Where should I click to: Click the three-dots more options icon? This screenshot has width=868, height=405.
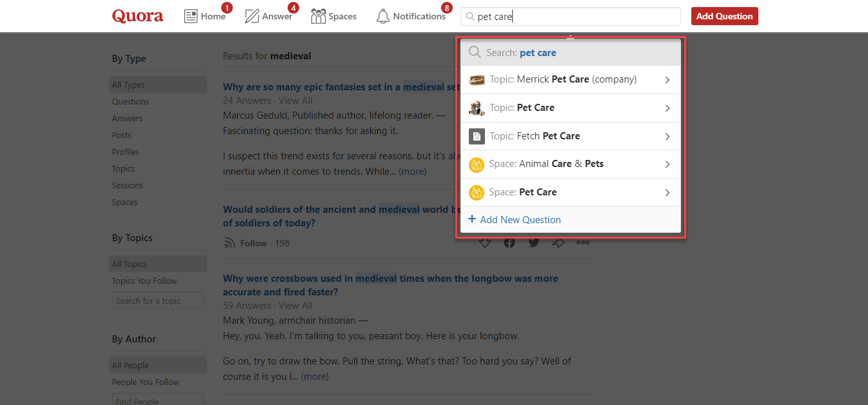point(583,242)
